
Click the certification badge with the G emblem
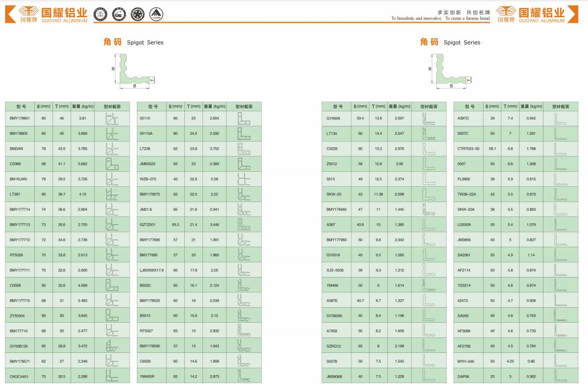[x=119, y=14]
